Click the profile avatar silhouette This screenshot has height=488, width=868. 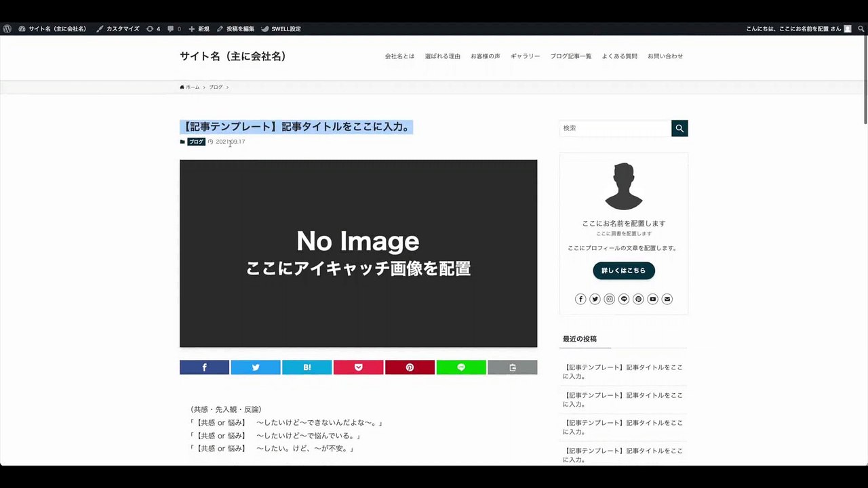623,186
